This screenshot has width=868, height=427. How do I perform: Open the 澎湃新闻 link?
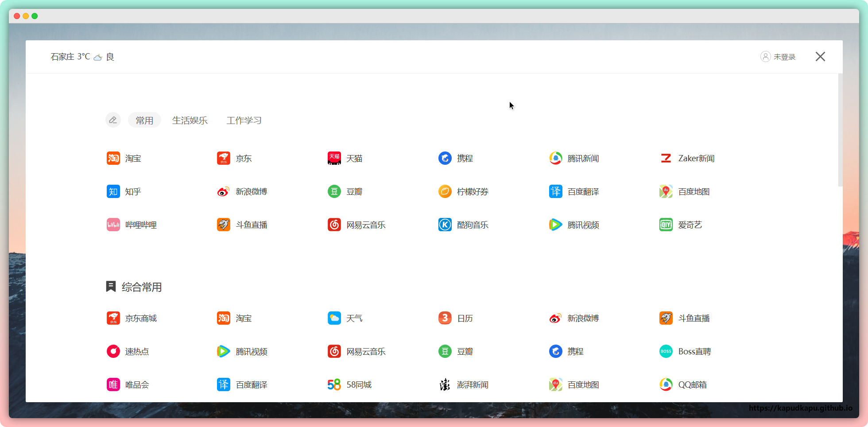[472, 385]
